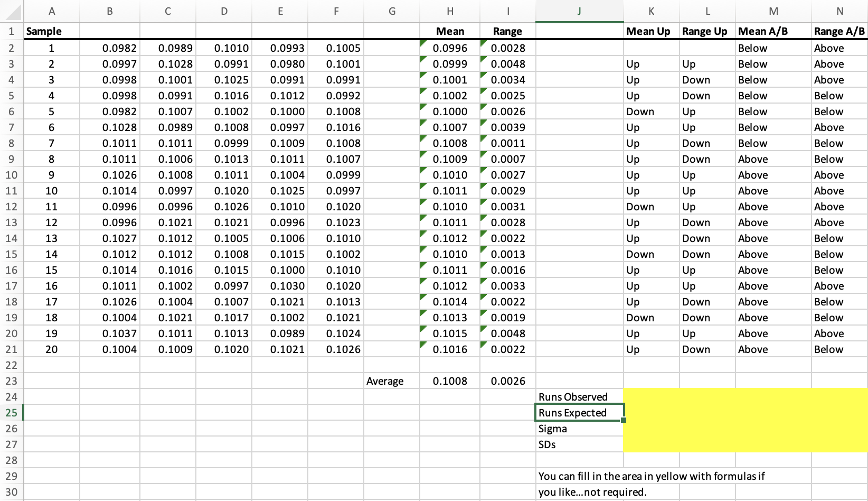
Task: Click the yellow highlighted formula area
Action: click(739, 420)
